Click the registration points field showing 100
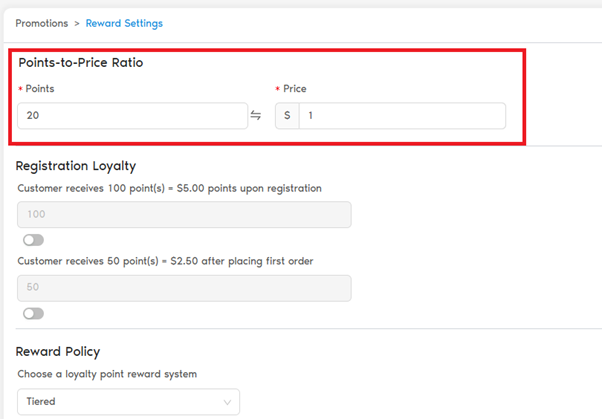602x419 pixels. 184,215
